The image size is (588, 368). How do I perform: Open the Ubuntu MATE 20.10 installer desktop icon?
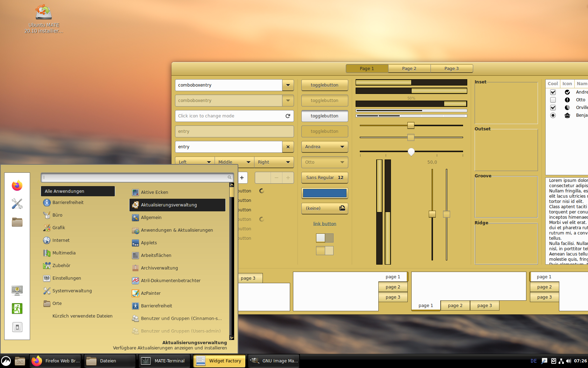(44, 19)
